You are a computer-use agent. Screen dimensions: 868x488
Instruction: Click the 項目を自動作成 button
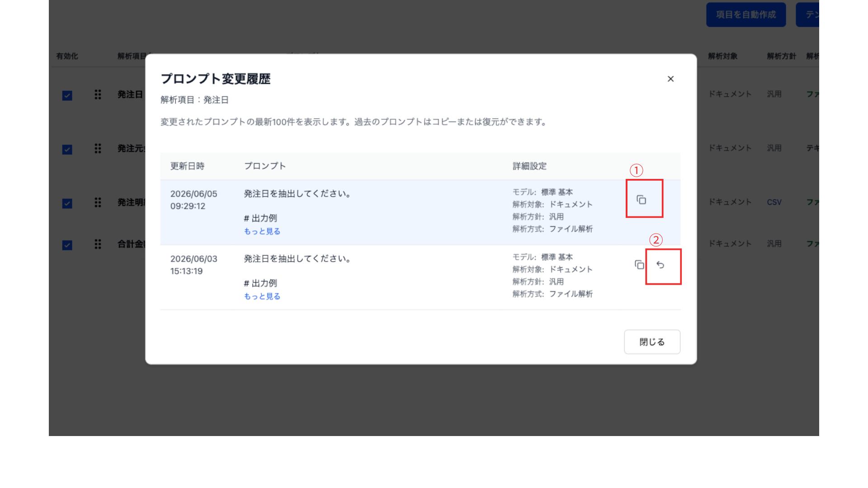pos(746,14)
